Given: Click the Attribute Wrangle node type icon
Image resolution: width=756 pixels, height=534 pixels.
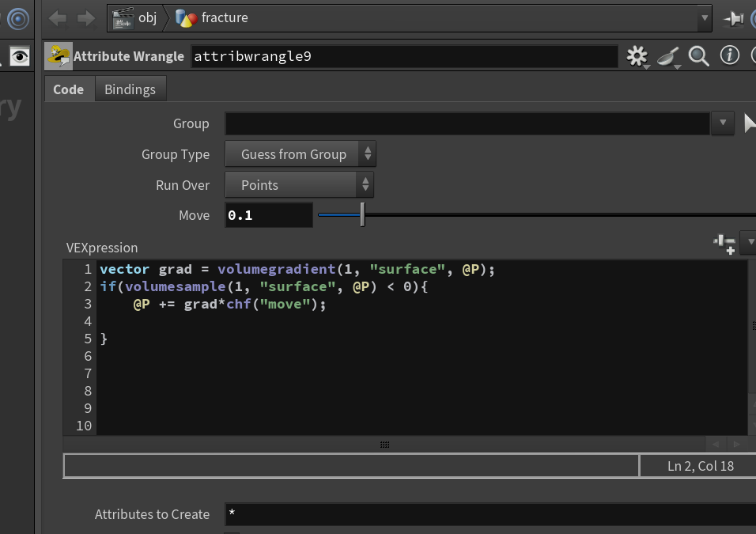Looking at the screenshot, I should click(x=59, y=56).
